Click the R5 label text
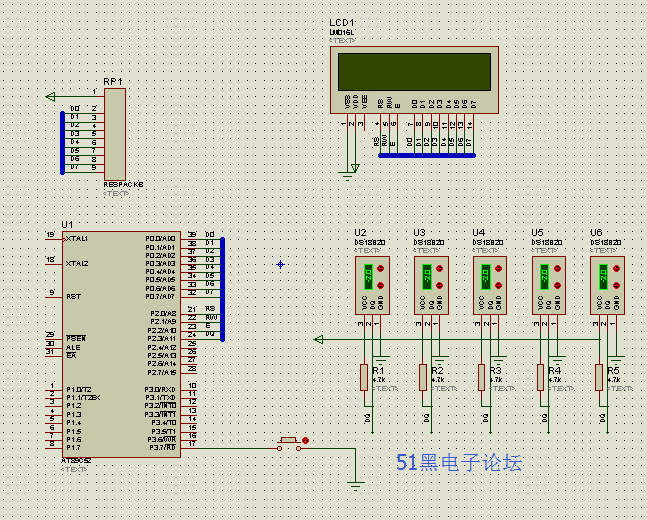647x520 pixels. [x=614, y=371]
